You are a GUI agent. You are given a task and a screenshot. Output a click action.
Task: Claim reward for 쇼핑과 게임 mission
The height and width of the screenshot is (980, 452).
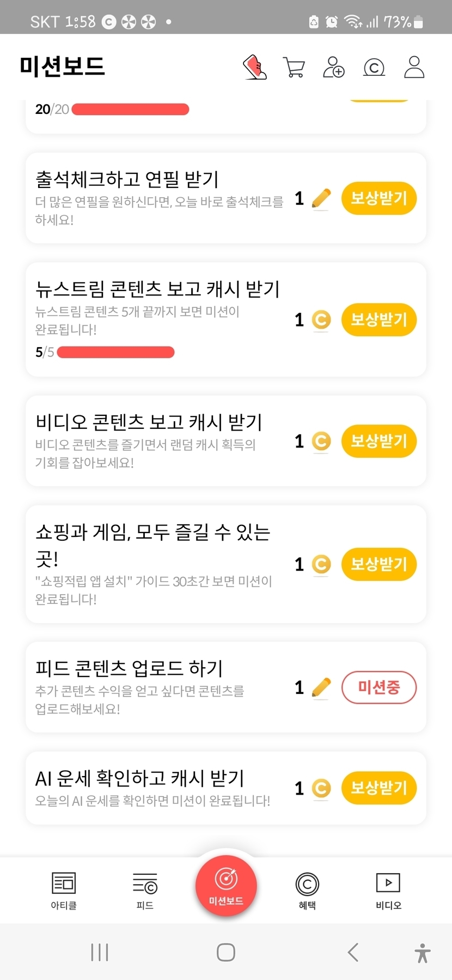378,564
